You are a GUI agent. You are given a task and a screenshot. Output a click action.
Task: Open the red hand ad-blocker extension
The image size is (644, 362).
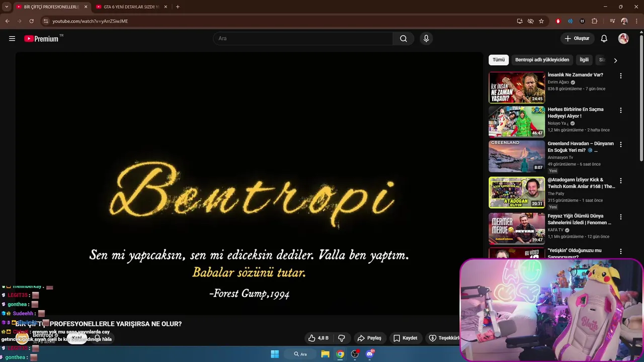[558, 21]
